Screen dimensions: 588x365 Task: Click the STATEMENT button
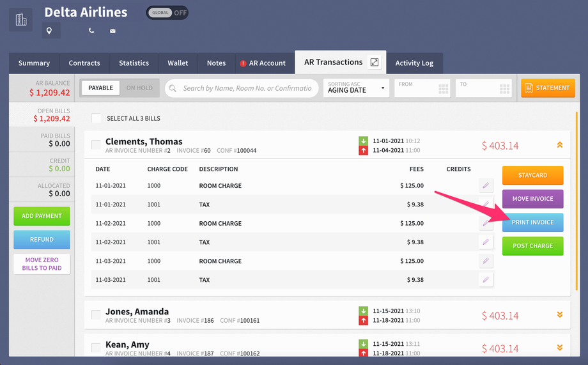coord(548,88)
